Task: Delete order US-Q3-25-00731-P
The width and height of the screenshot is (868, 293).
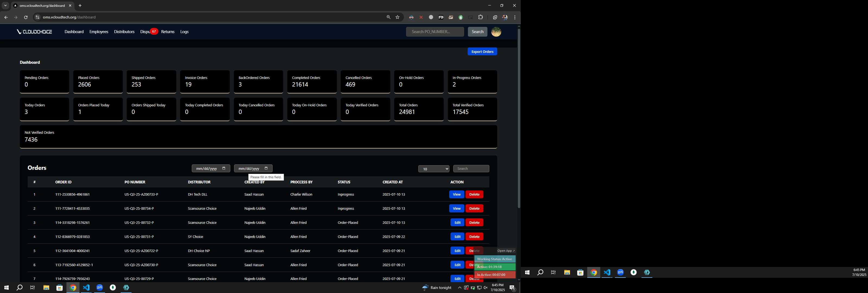Action: click(474, 237)
